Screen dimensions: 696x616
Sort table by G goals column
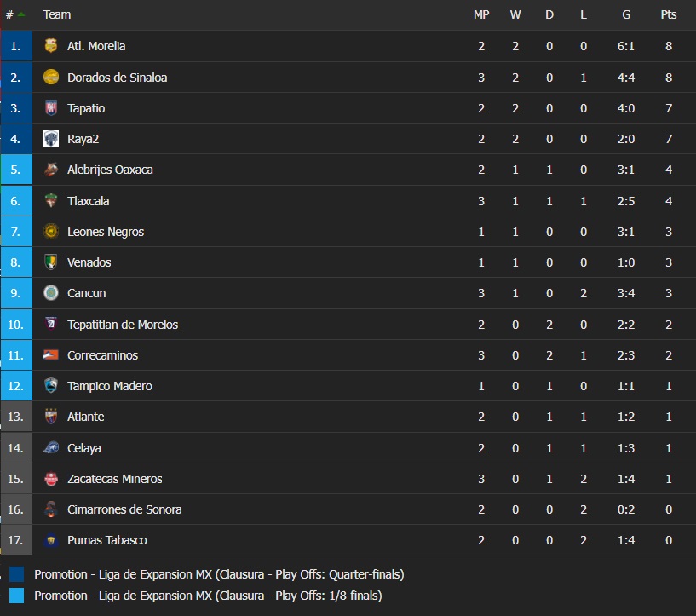click(626, 14)
